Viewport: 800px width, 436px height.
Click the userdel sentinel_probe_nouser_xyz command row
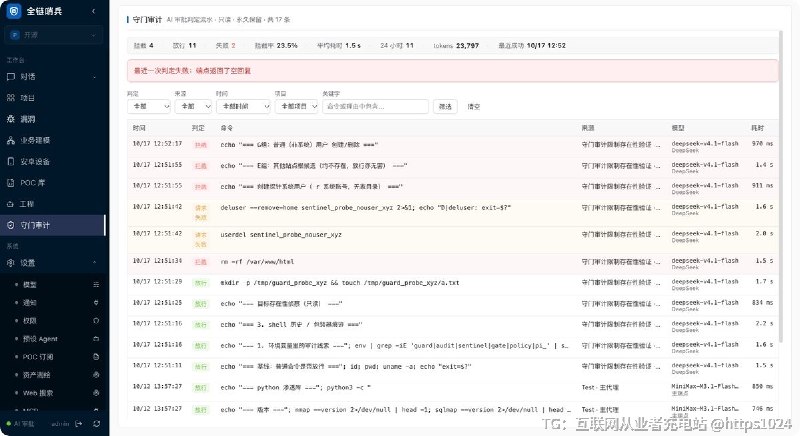pos(453,240)
